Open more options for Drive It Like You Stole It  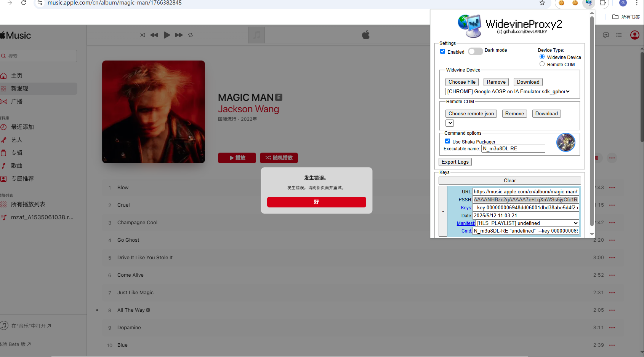pos(612,258)
